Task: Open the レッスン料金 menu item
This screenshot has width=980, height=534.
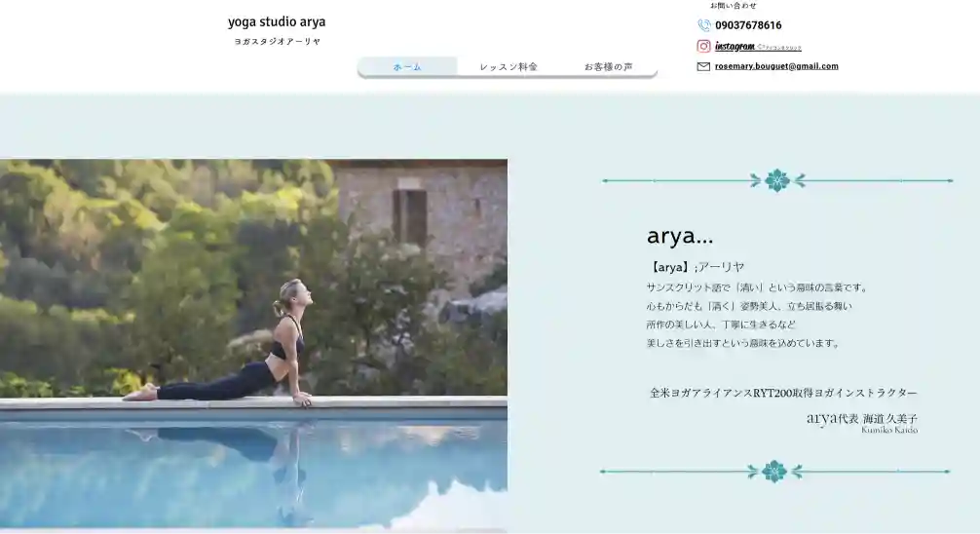Action: click(x=509, y=67)
